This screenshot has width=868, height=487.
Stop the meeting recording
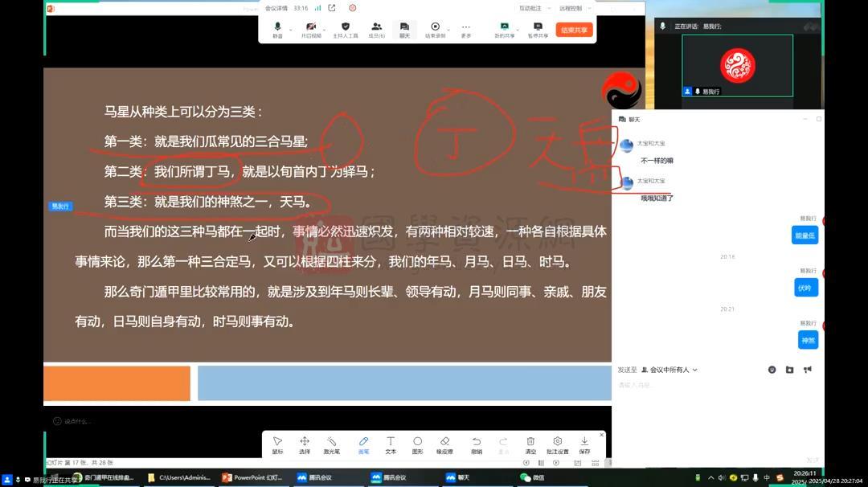click(x=435, y=27)
